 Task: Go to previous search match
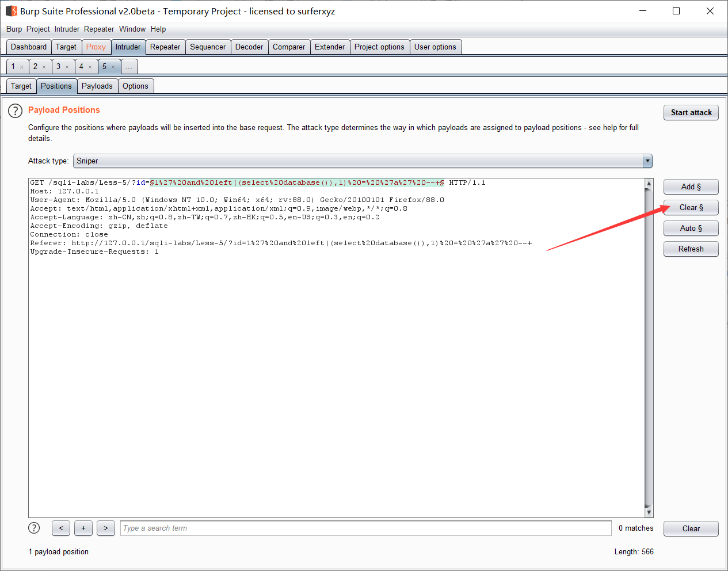tap(61, 528)
